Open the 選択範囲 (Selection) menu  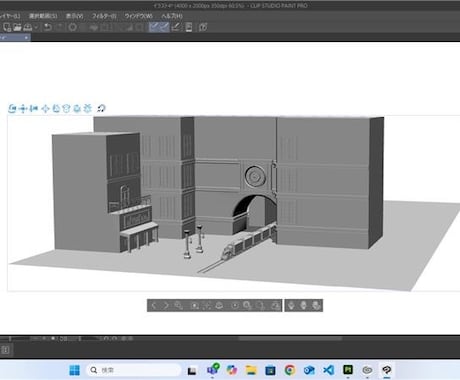coord(43,16)
